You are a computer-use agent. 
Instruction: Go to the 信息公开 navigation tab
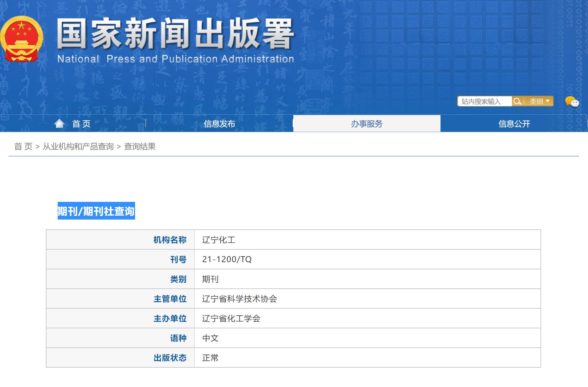click(x=514, y=124)
